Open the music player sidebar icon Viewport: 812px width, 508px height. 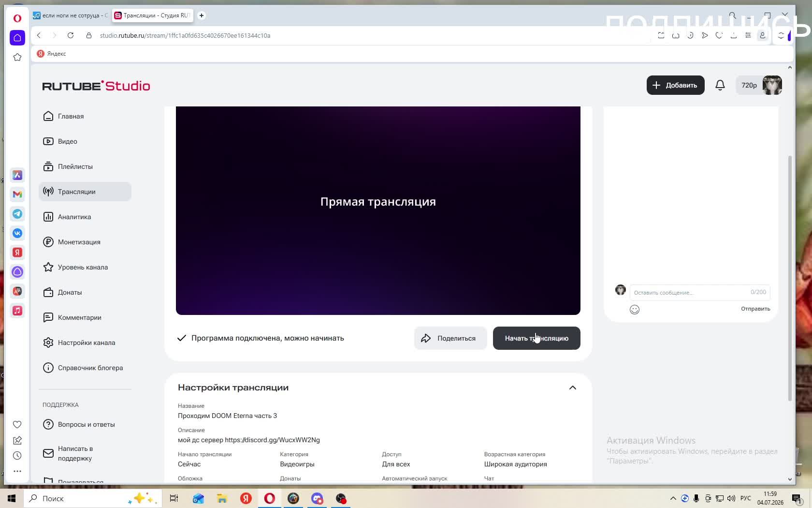[x=17, y=310]
